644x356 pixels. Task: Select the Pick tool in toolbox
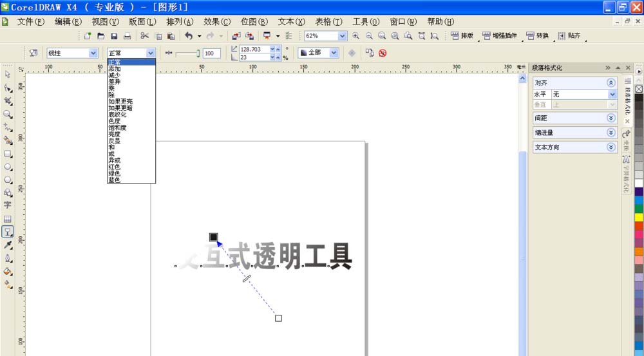coord(7,75)
